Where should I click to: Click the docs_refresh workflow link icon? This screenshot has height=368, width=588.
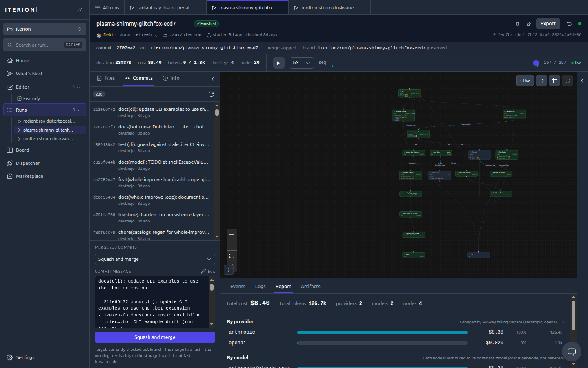156,35
